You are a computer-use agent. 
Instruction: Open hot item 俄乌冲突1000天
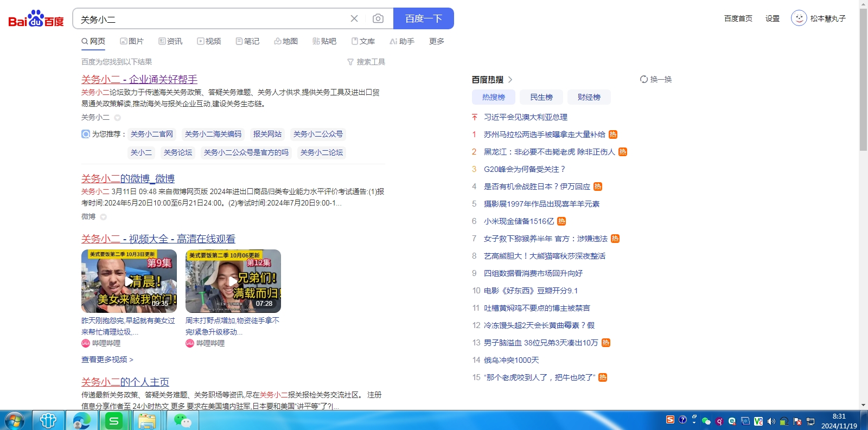[x=512, y=360]
